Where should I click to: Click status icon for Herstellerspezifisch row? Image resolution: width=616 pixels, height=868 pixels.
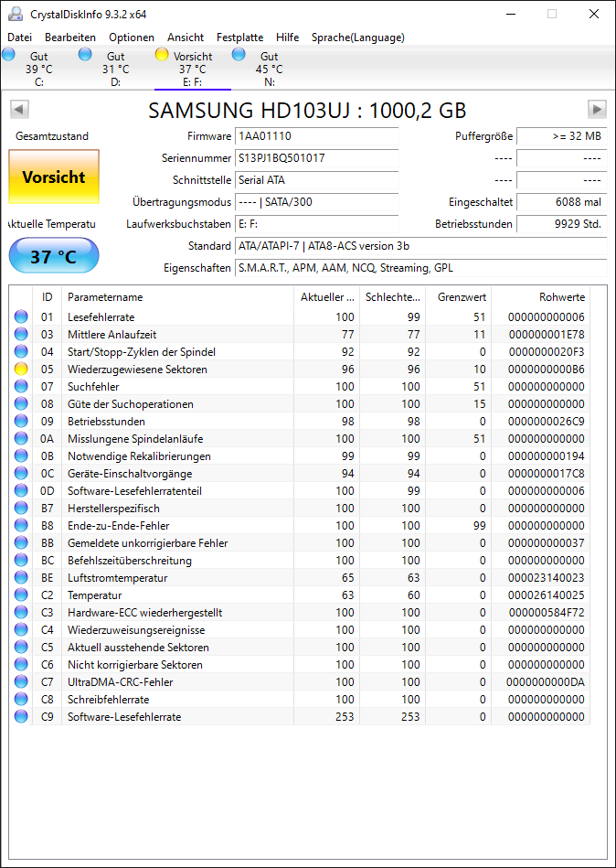(x=21, y=509)
